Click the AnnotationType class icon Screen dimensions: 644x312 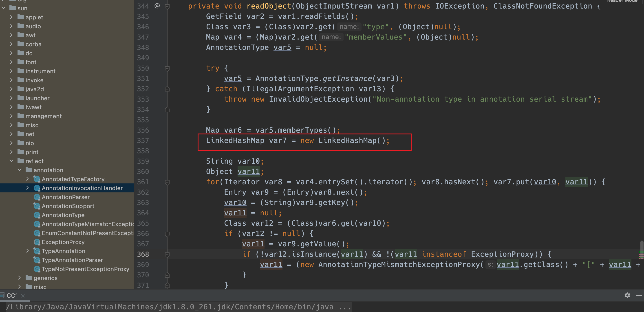pyautogui.click(x=37, y=215)
